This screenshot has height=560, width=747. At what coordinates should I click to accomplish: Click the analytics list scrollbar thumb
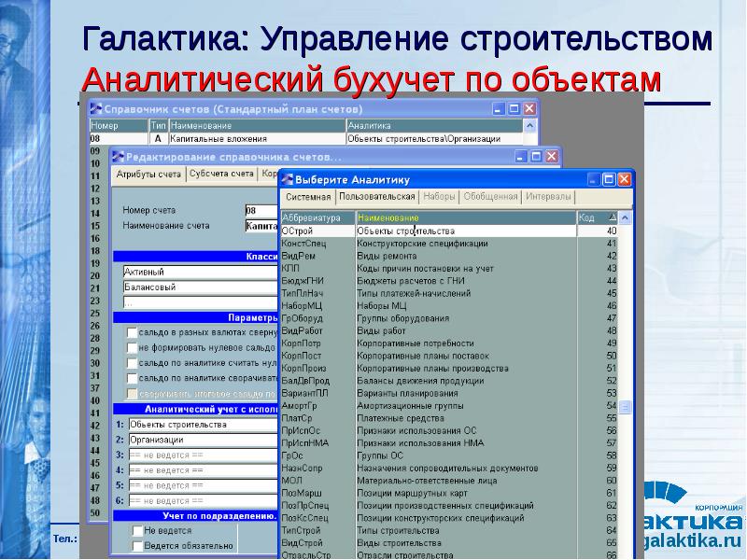[626, 407]
